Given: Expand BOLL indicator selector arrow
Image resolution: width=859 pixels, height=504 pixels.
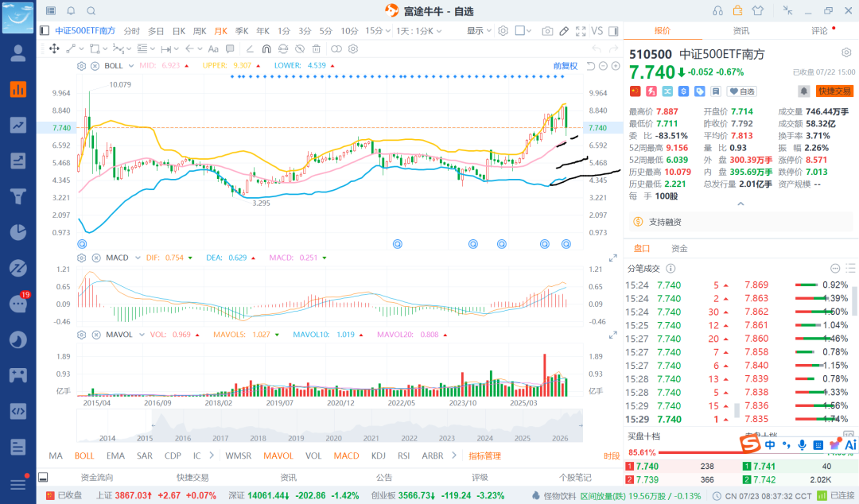Looking at the screenshot, I should [131, 66].
